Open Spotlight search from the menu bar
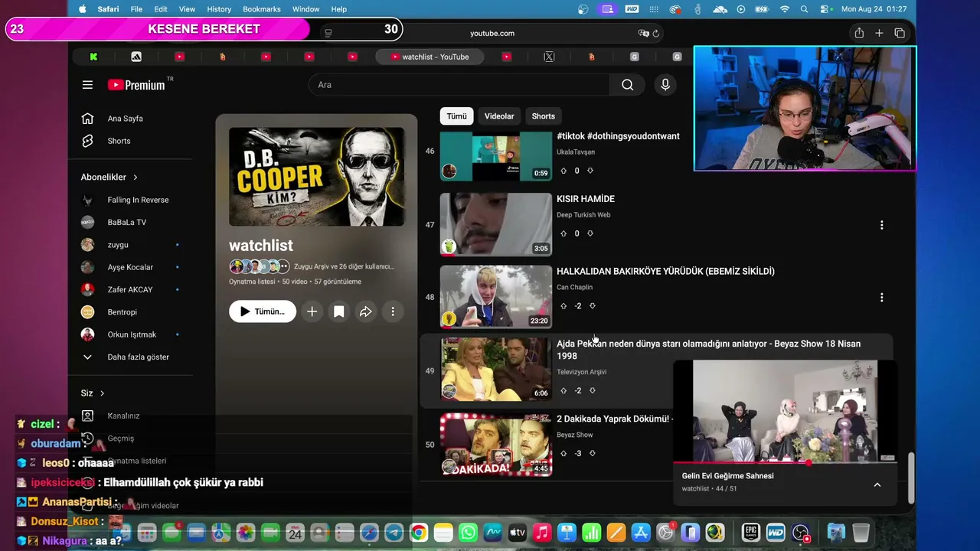980x551 pixels. coord(804,9)
